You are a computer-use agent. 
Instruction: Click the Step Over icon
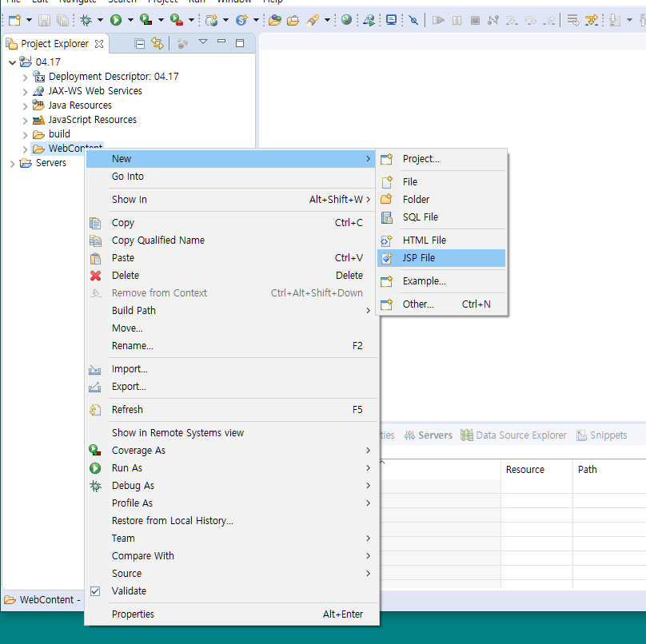[530, 20]
